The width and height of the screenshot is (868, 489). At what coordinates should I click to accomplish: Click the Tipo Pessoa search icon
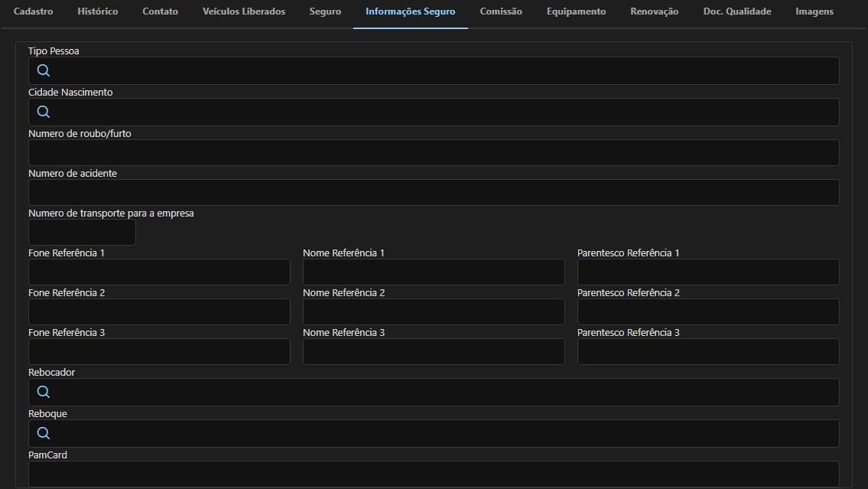43,70
